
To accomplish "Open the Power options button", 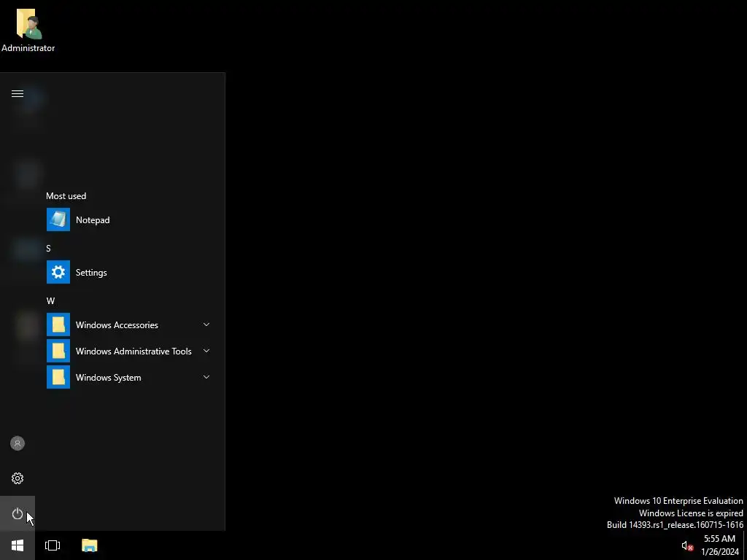I will [x=18, y=513].
